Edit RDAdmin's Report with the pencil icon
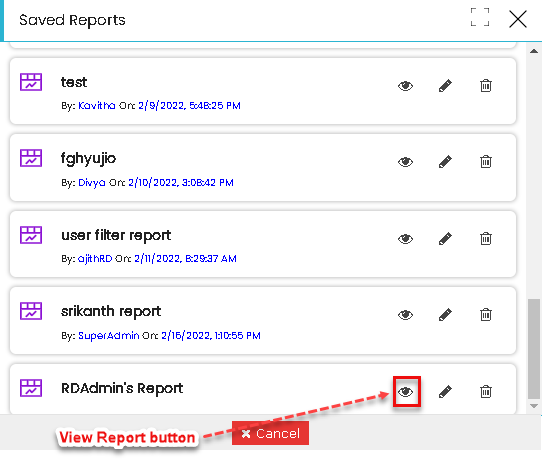Image resolution: width=542 pixels, height=464 pixels. click(x=445, y=392)
